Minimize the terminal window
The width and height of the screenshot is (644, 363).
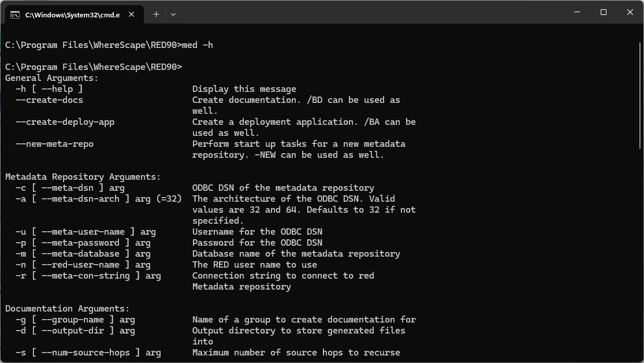pyautogui.click(x=576, y=12)
